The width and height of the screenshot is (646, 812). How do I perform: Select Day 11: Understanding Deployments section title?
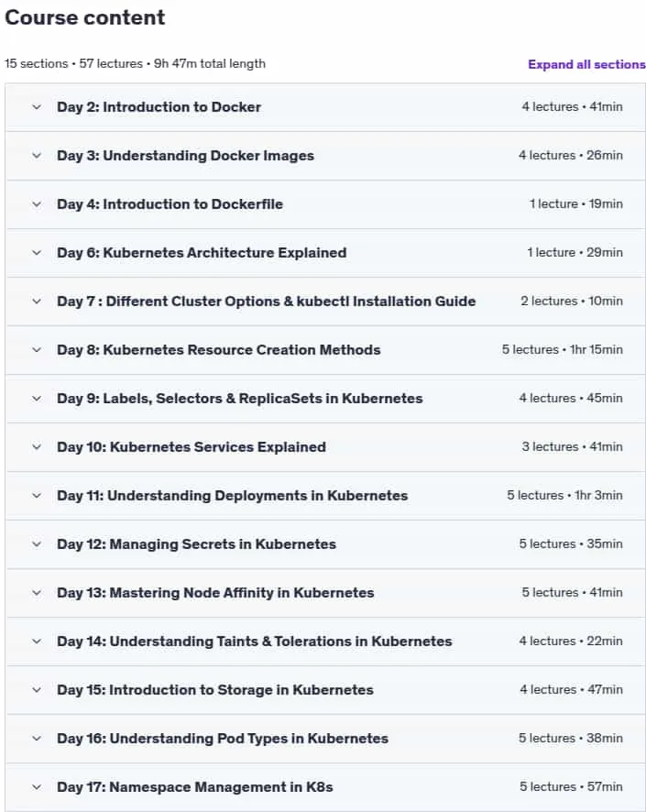[x=233, y=496]
